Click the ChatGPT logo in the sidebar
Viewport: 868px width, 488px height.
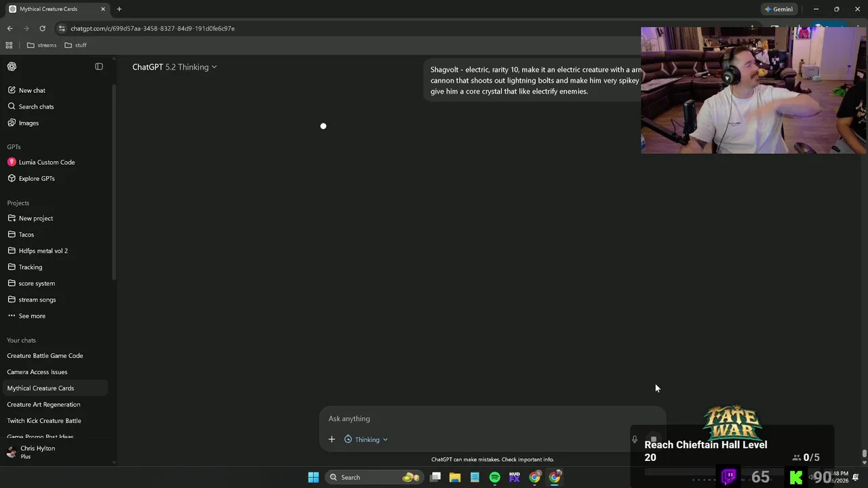click(x=12, y=66)
